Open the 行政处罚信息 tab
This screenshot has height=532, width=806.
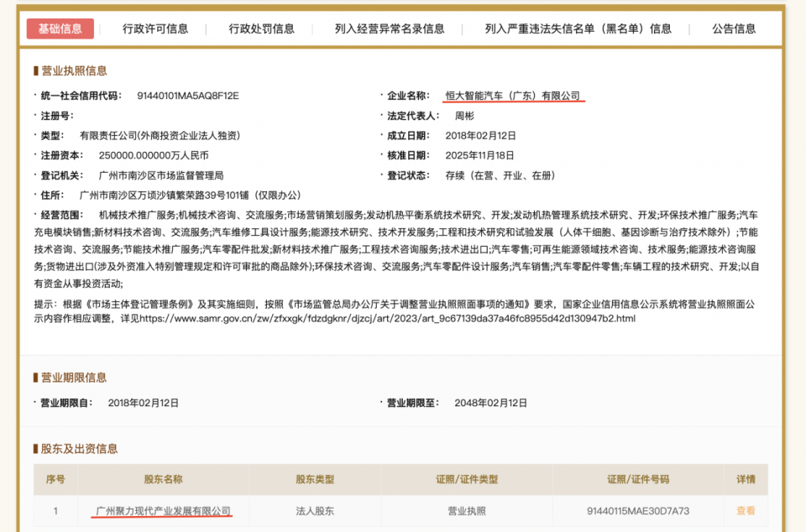[263, 28]
